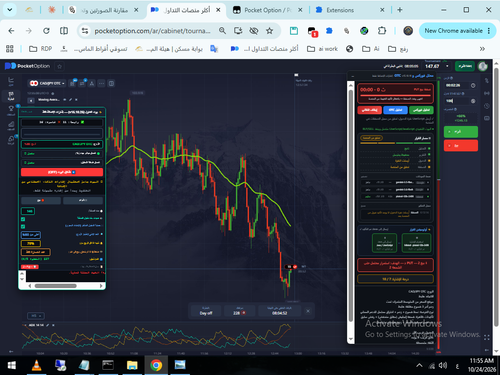Open the profile avatar menu
This screenshot has width=500, height=375.
click(483, 66)
